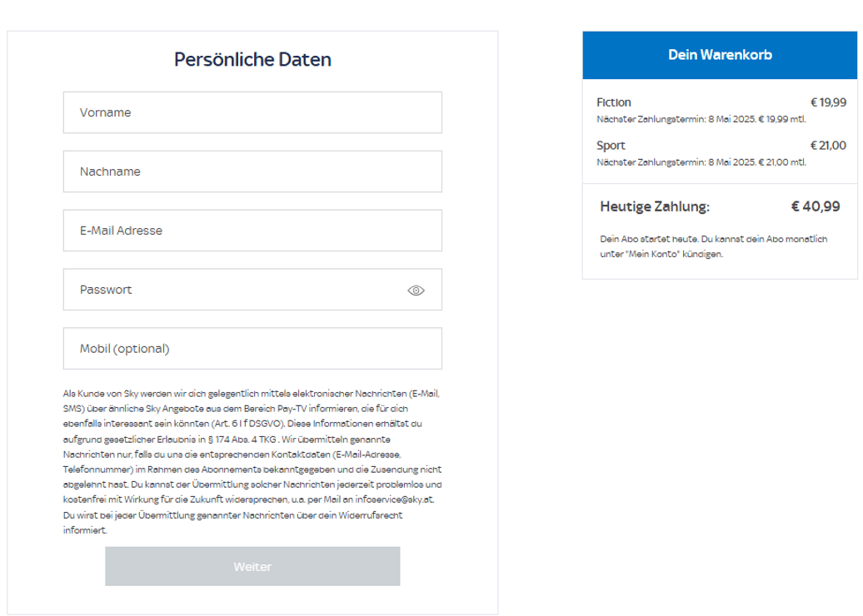Click the Dein Warenkorb header
This screenshot has width=863, height=616.
click(720, 55)
